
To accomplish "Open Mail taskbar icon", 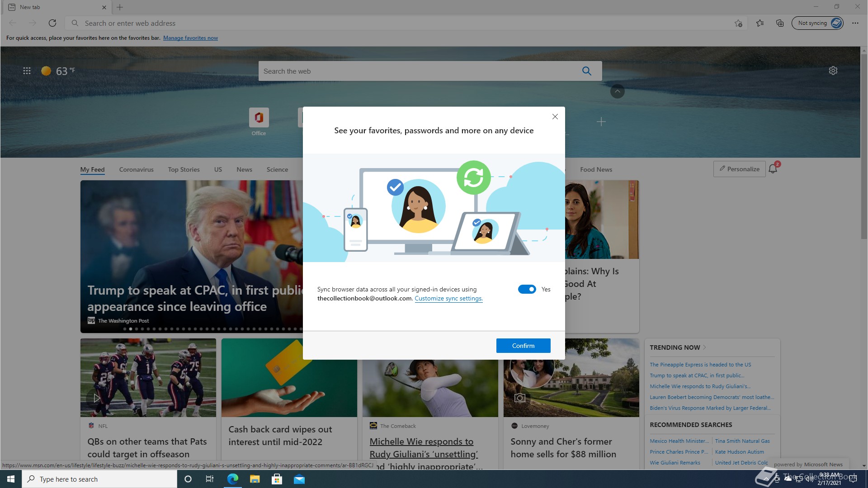I will (x=299, y=479).
